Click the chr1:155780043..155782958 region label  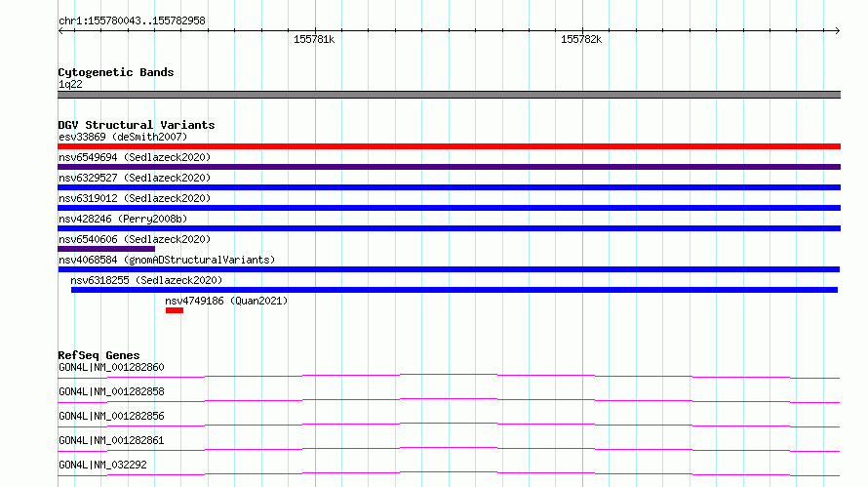click(x=132, y=20)
